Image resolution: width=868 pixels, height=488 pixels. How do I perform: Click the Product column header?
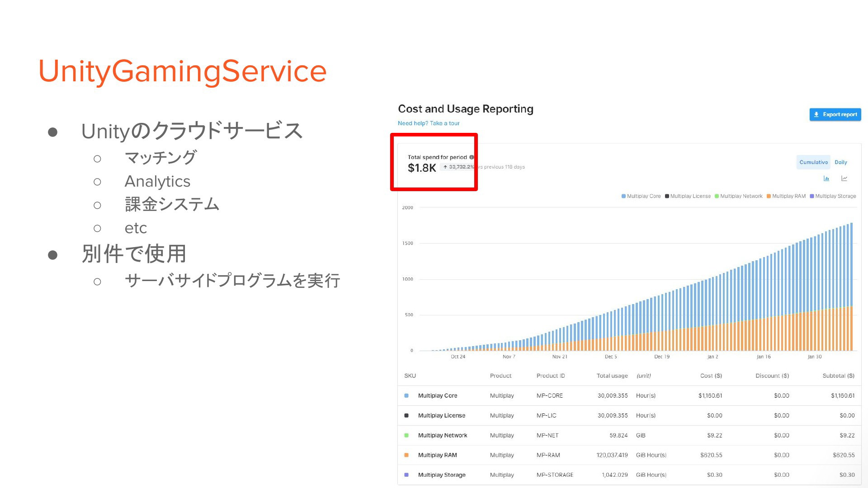pyautogui.click(x=500, y=376)
